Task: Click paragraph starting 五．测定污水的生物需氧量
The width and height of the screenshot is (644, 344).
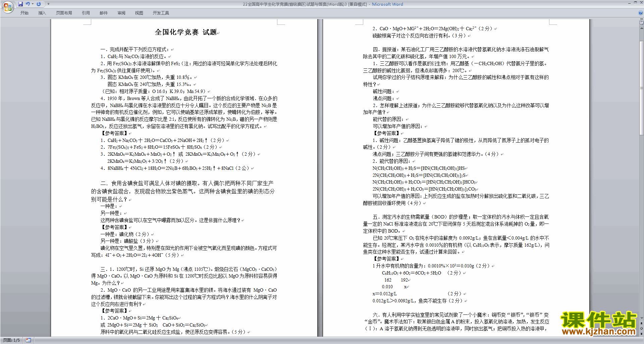Action: pos(456,224)
